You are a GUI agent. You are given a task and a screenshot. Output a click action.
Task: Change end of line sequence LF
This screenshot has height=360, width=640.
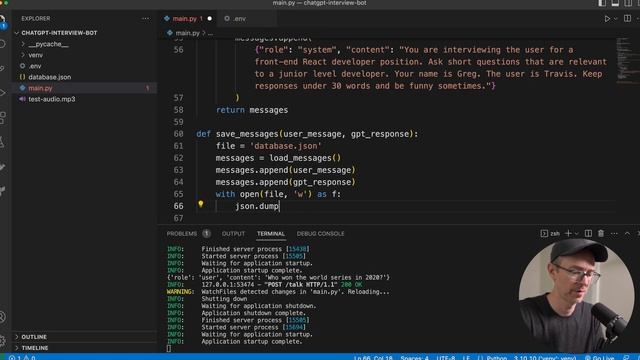point(467,358)
